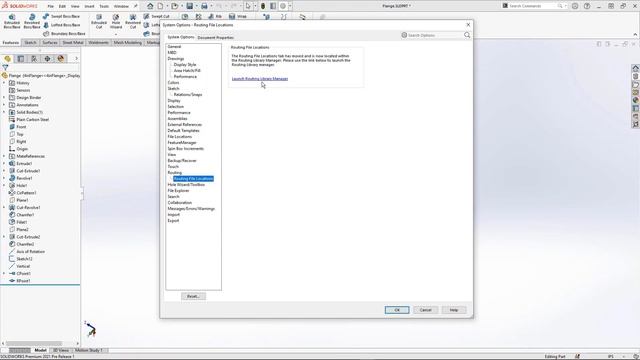The width and height of the screenshot is (640, 360).
Task: Select Colors in the options list
Action: [173, 83]
